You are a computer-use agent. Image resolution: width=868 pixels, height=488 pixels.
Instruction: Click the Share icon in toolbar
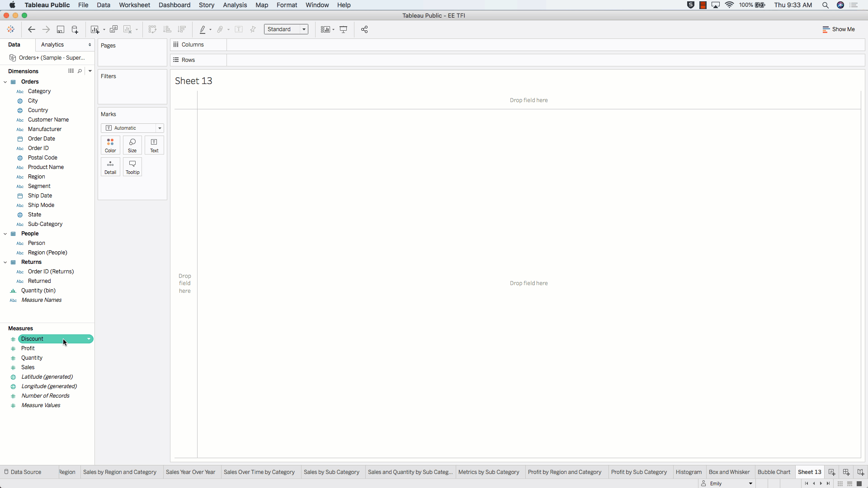(x=364, y=30)
